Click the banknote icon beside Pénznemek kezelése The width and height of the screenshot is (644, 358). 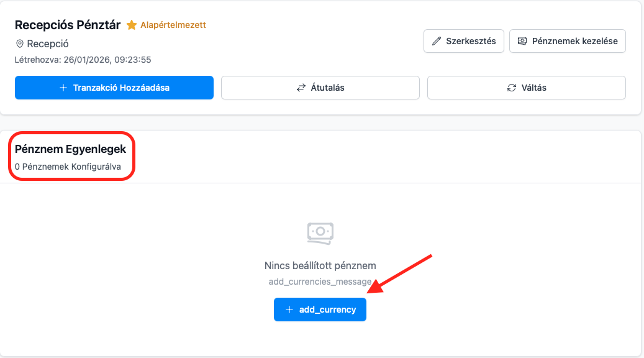point(522,42)
